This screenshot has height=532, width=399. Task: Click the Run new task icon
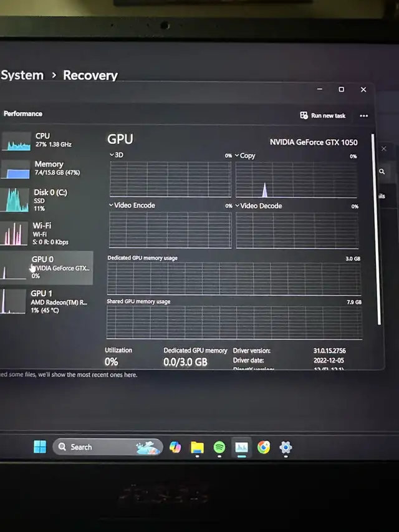[x=304, y=115]
